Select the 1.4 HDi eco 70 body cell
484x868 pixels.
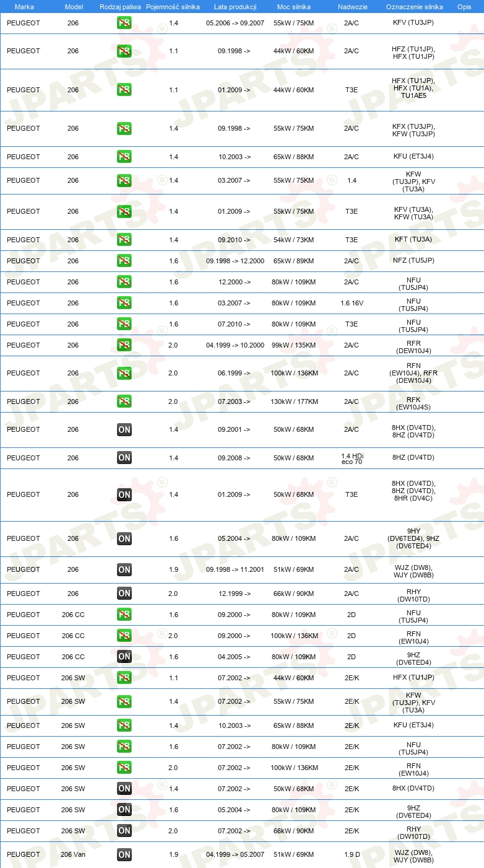(352, 458)
